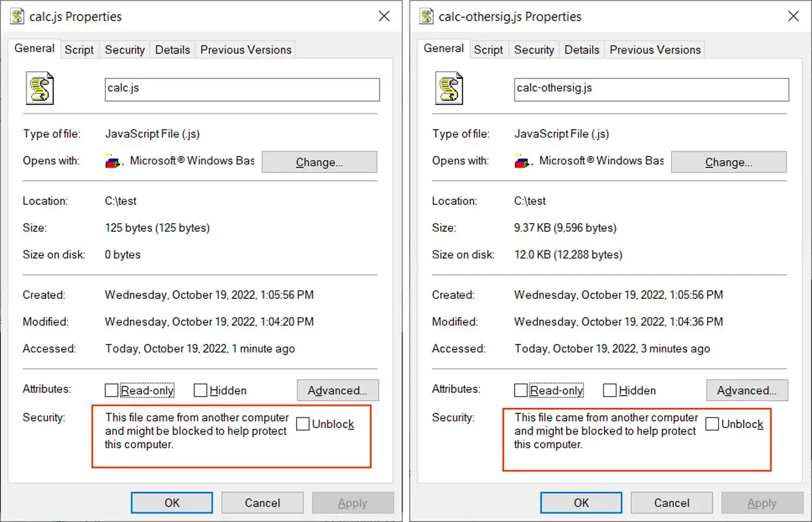
Task: Click the title bar icon of calc.js Properties
Action: (x=18, y=16)
